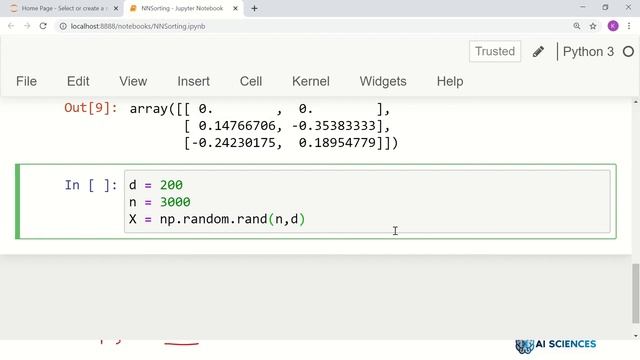Go back with the browser back arrow

11,26
